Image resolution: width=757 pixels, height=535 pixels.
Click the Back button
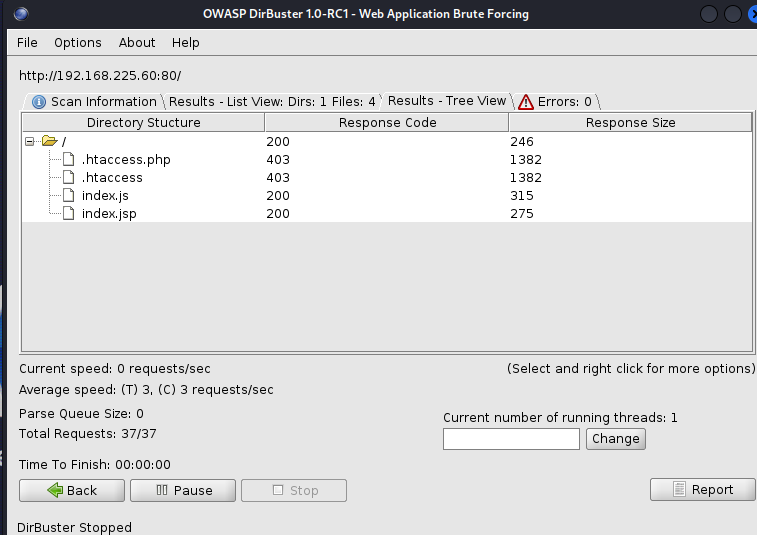click(72, 491)
